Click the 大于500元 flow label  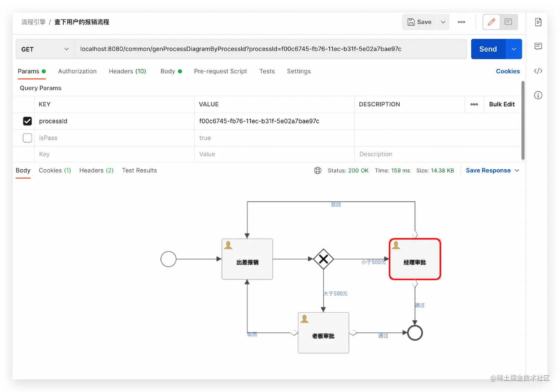pyautogui.click(x=336, y=293)
